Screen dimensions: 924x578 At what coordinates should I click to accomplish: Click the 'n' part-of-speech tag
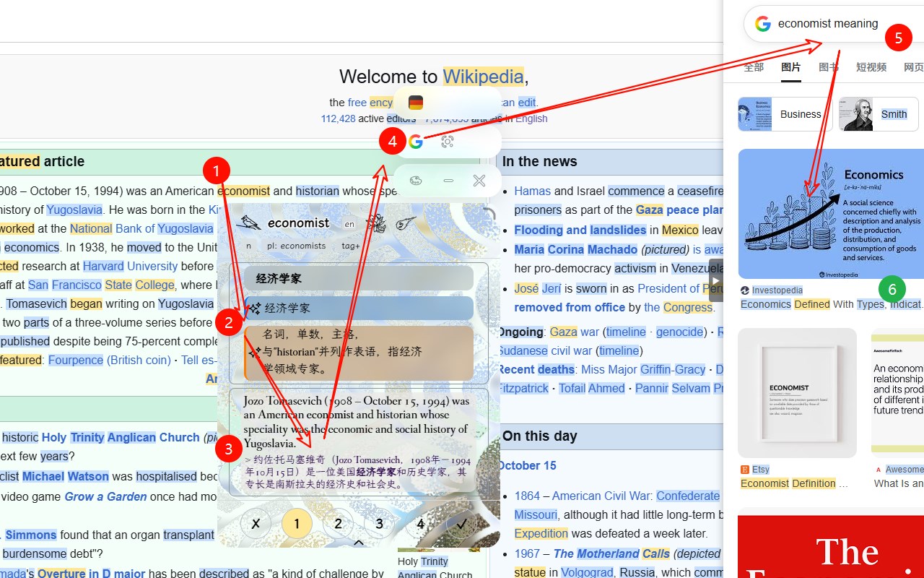(x=249, y=246)
